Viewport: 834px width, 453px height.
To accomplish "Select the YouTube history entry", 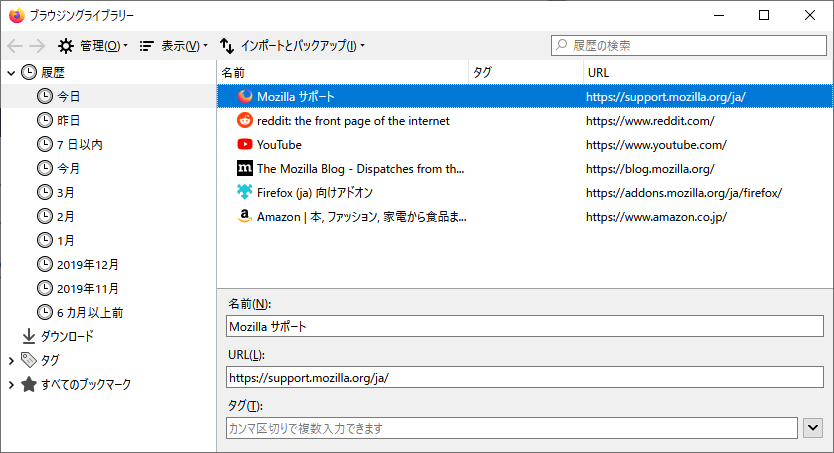I will pyautogui.click(x=525, y=145).
